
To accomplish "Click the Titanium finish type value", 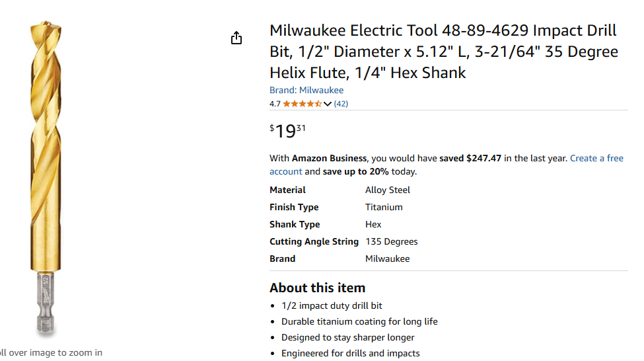I will pos(384,207).
